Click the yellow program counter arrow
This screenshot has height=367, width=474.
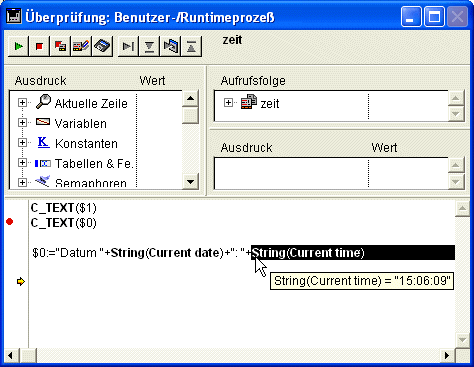[21, 282]
